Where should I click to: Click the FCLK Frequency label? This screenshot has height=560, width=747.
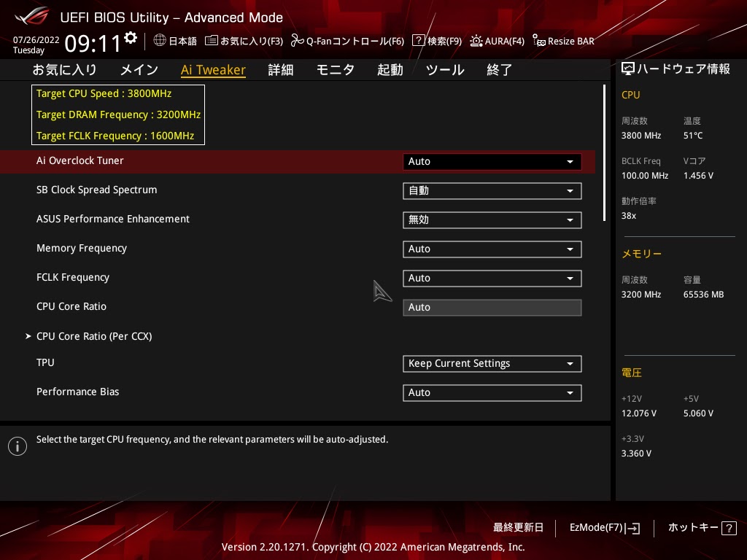(x=73, y=277)
